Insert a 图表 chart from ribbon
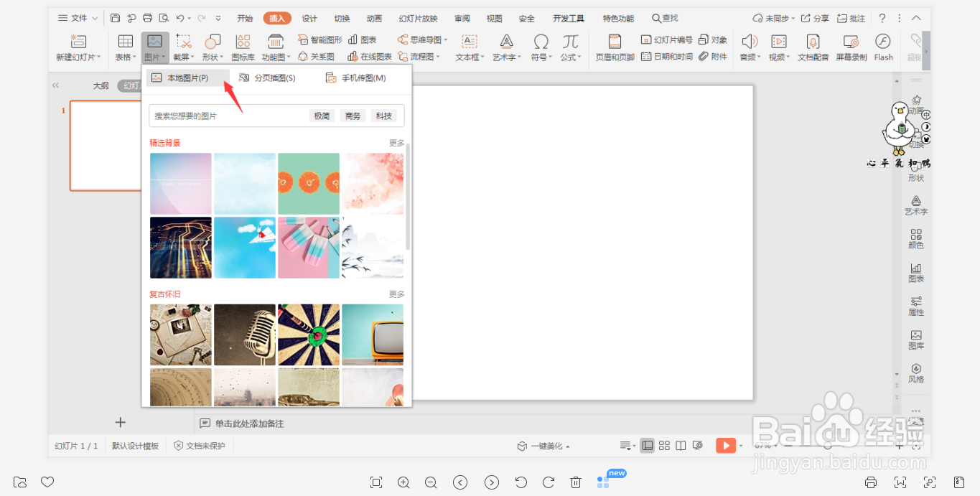The width and height of the screenshot is (980, 496). click(x=362, y=39)
